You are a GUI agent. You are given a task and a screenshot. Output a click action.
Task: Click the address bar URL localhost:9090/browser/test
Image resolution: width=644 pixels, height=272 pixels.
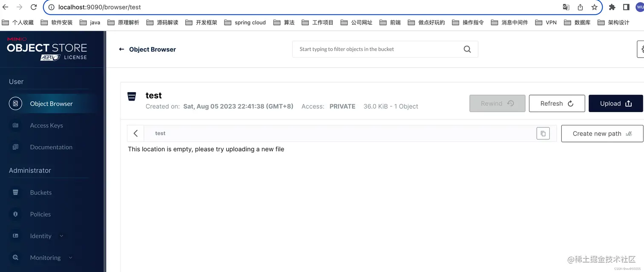(x=100, y=7)
